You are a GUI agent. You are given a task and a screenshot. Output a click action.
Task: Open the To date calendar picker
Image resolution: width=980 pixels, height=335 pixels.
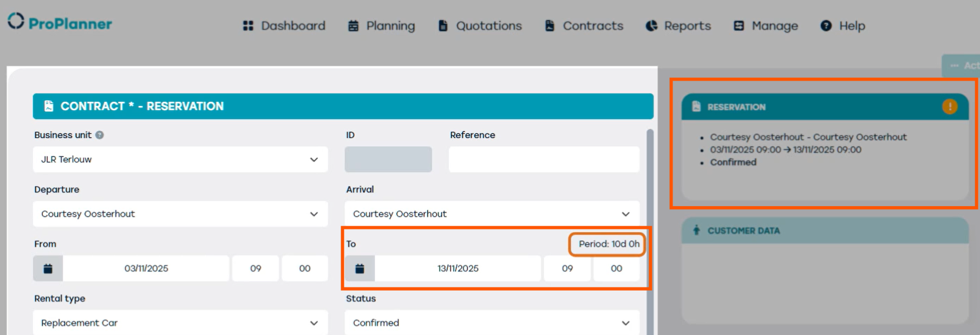360,268
